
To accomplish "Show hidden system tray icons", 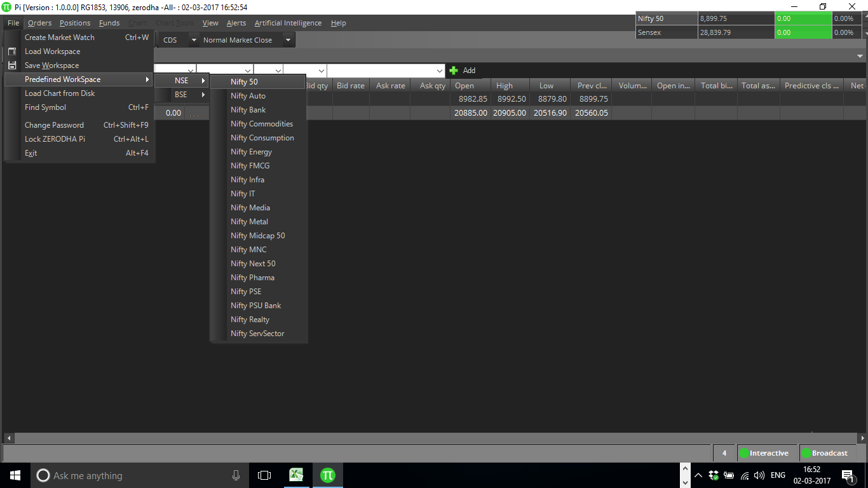I will pos(698,475).
